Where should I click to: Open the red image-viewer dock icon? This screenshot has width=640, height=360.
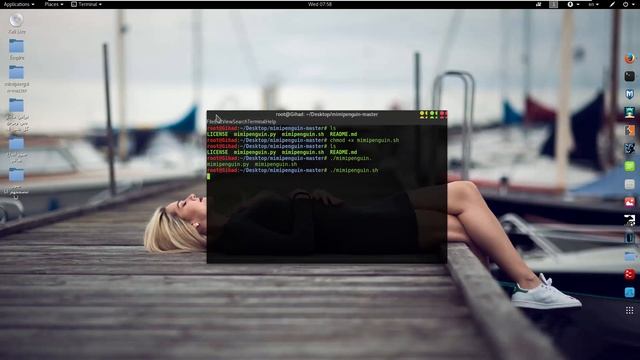(629, 202)
